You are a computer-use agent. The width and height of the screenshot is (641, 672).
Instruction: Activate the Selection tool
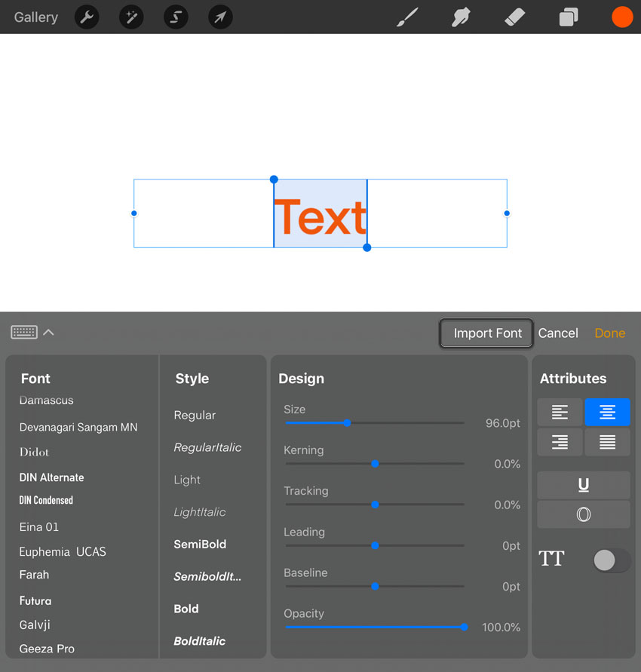pyautogui.click(x=176, y=17)
